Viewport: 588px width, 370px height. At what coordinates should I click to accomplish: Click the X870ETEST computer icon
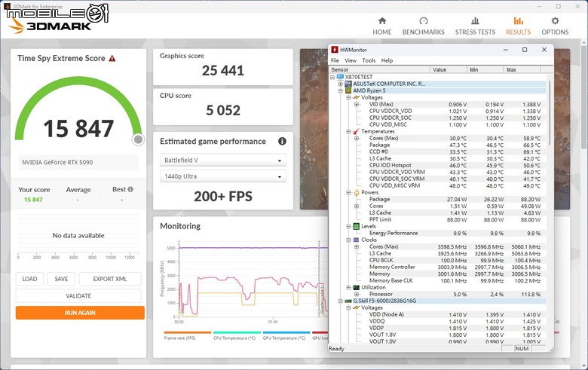tap(340, 77)
